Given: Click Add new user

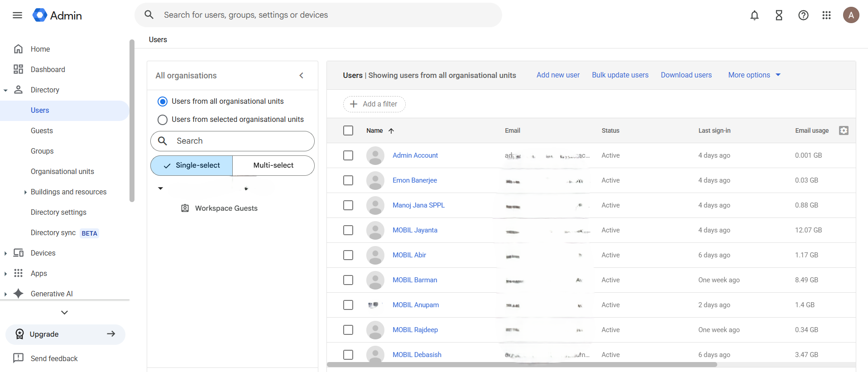Looking at the screenshot, I should [558, 75].
